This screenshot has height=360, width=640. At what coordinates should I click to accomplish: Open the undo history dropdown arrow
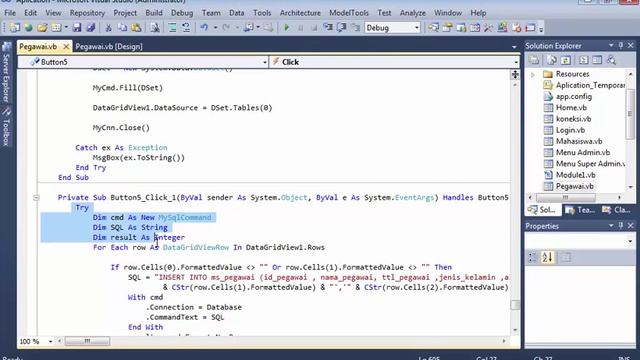tap(215, 28)
